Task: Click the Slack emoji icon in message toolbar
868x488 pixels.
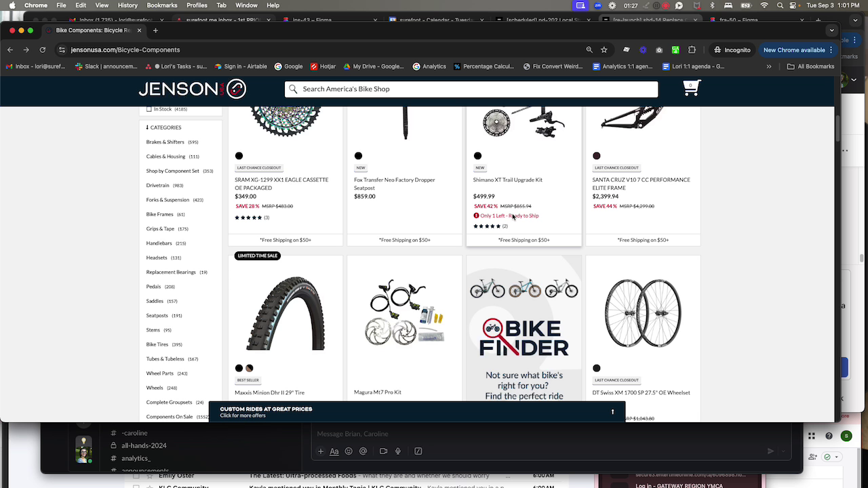Action: pyautogui.click(x=349, y=451)
